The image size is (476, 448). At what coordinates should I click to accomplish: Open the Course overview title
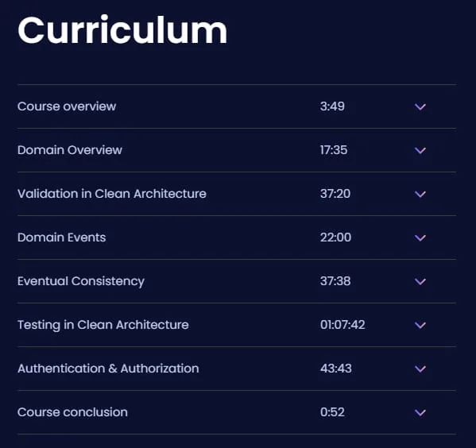[x=67, y=106]
